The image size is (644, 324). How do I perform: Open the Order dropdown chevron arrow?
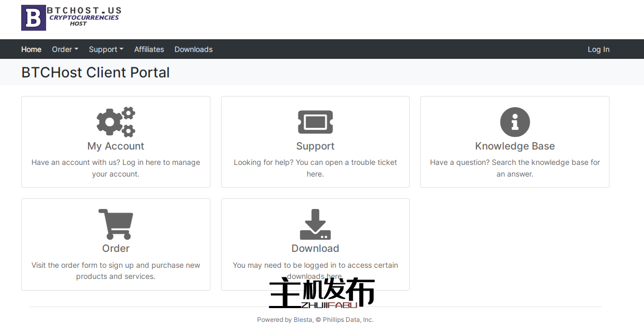77,49
